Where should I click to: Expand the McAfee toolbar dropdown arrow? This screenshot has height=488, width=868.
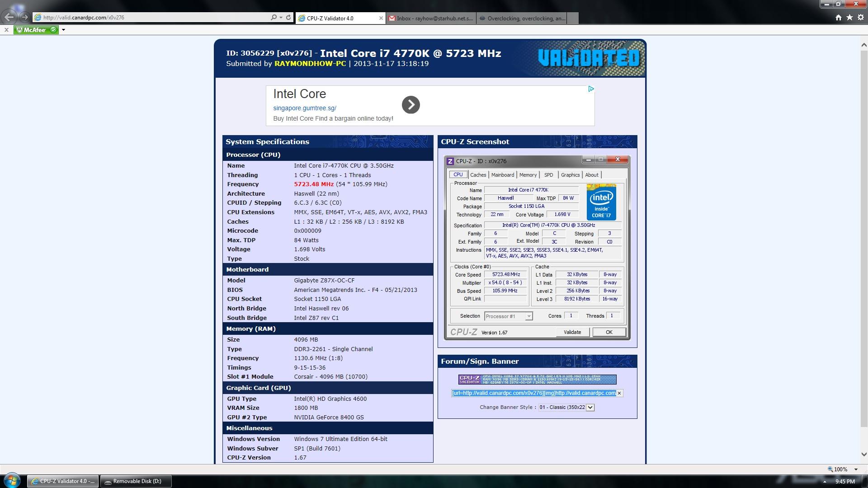63,30
